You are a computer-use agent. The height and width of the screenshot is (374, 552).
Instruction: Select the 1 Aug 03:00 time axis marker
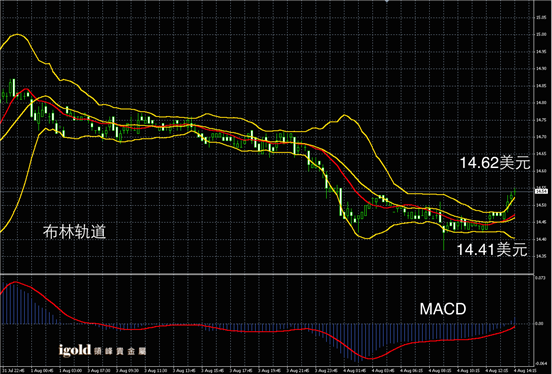point(70,371)
